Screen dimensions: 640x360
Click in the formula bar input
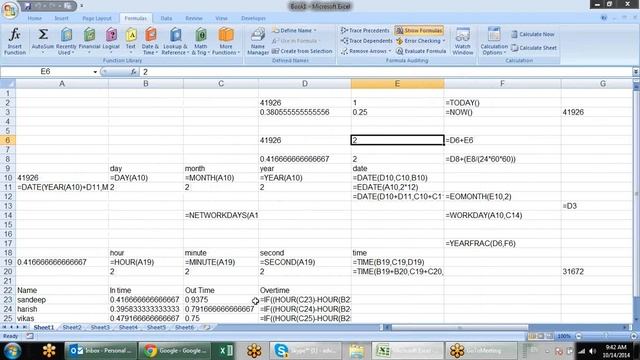tap(386, 72)
